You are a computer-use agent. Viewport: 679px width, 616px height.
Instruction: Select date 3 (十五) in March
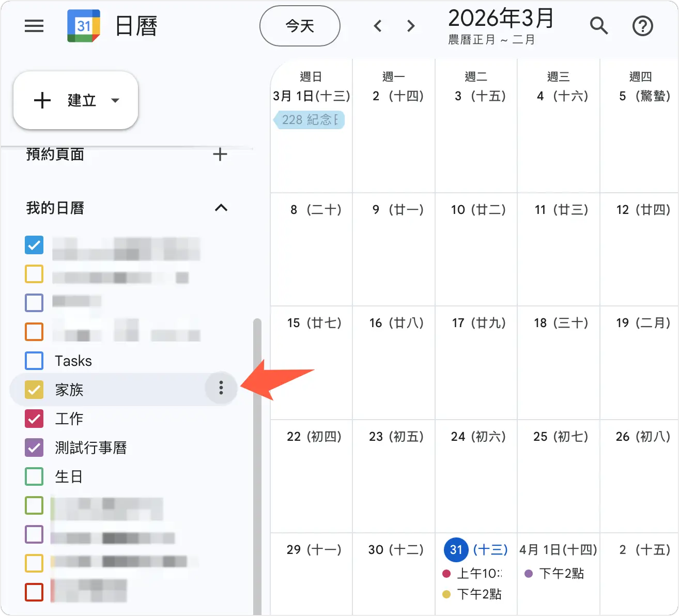pos(480,96)
